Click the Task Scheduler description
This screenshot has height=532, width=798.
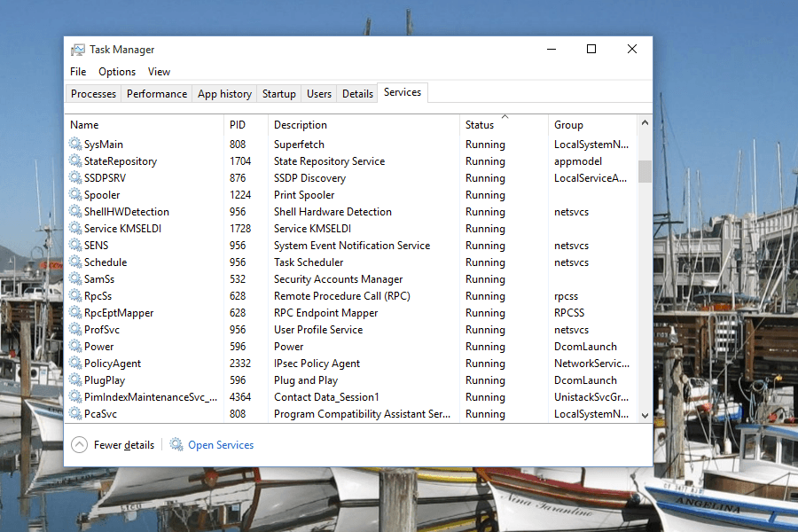coord(309,262)
